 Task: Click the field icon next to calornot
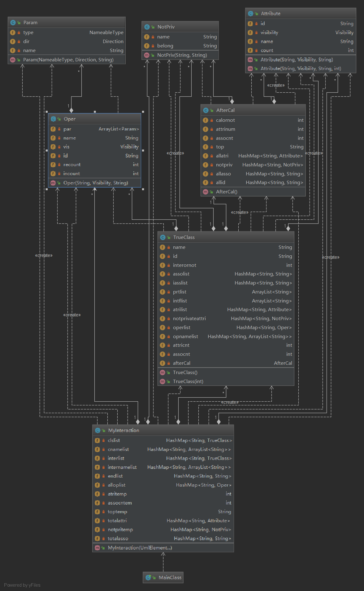coord(206,120)
